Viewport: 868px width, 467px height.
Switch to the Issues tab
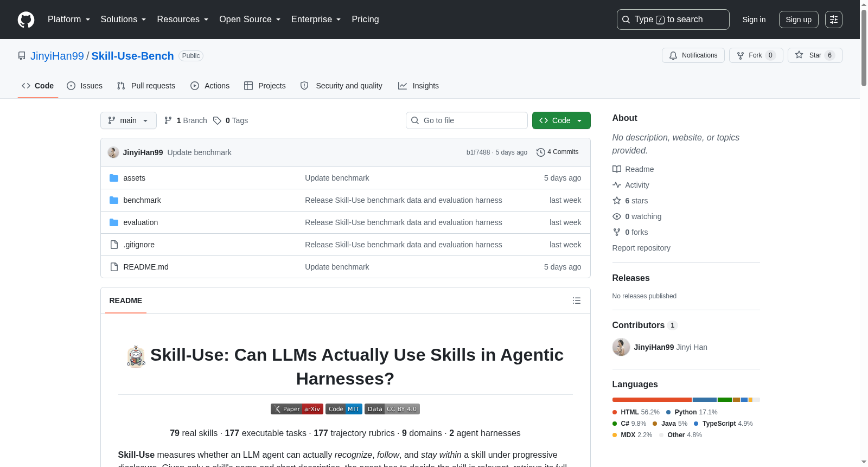tap(85, 86)
